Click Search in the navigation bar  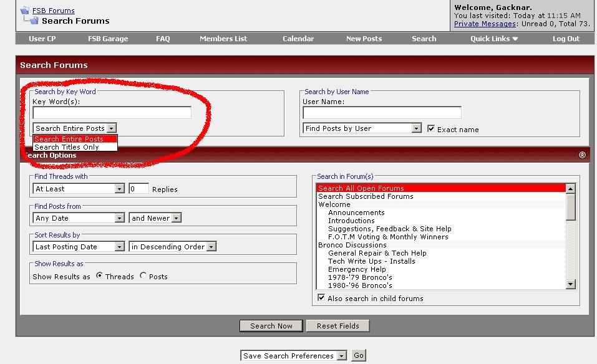[x=424, y=39]
